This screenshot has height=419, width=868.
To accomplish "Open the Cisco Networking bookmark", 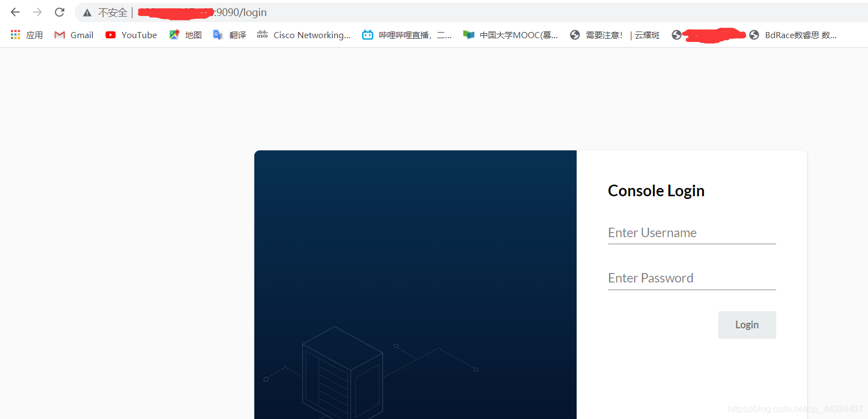I will click(x=304, y=35).
